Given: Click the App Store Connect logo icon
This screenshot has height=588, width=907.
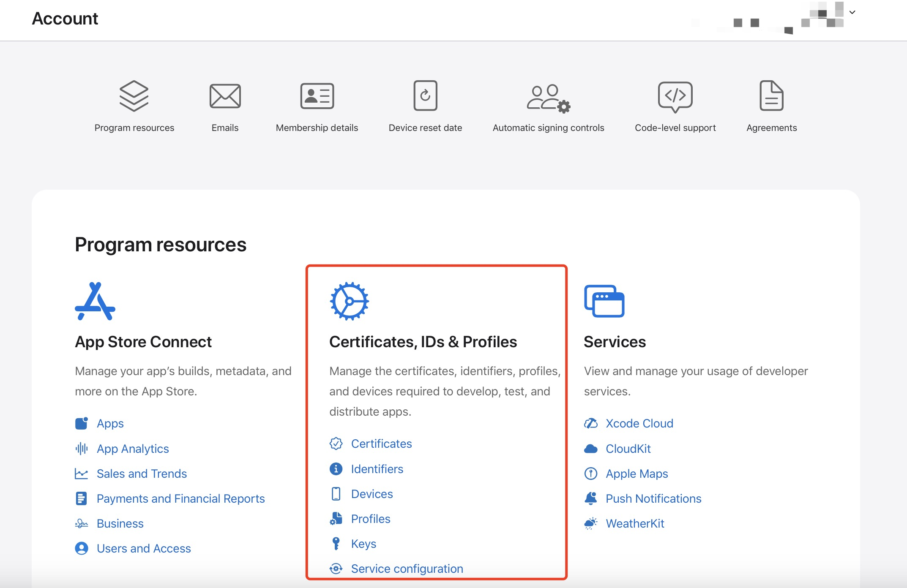Looking at the screenshot, I should (95, 301).
